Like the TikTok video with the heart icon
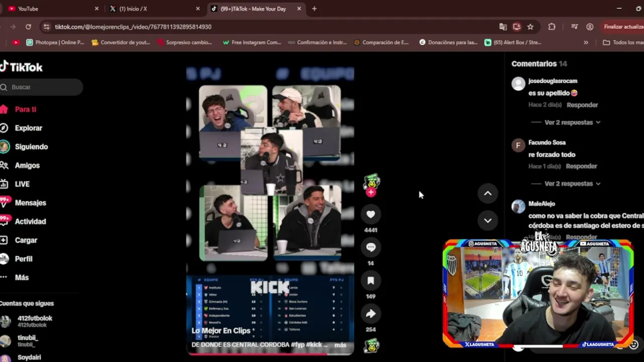Image resolution: width=644 pixels, height=362 pixels. click(371, 214)
